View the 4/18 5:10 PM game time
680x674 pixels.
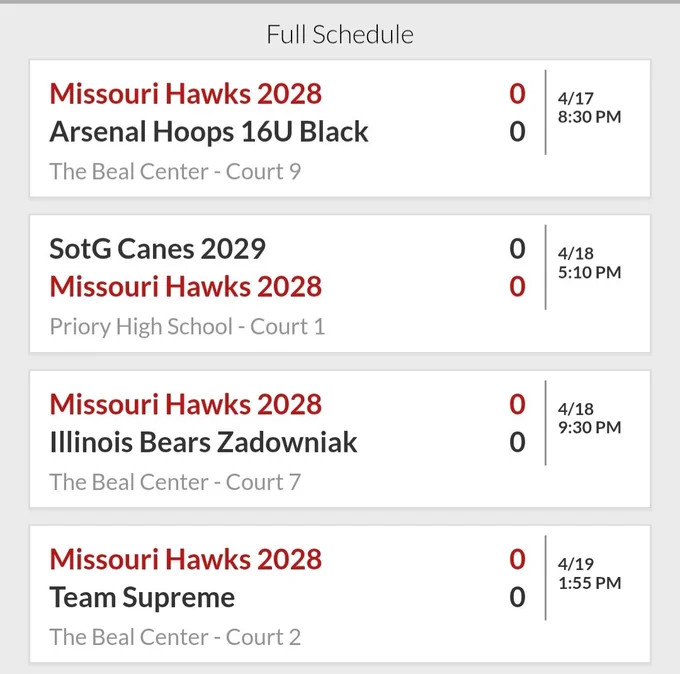tap(589, 263)
